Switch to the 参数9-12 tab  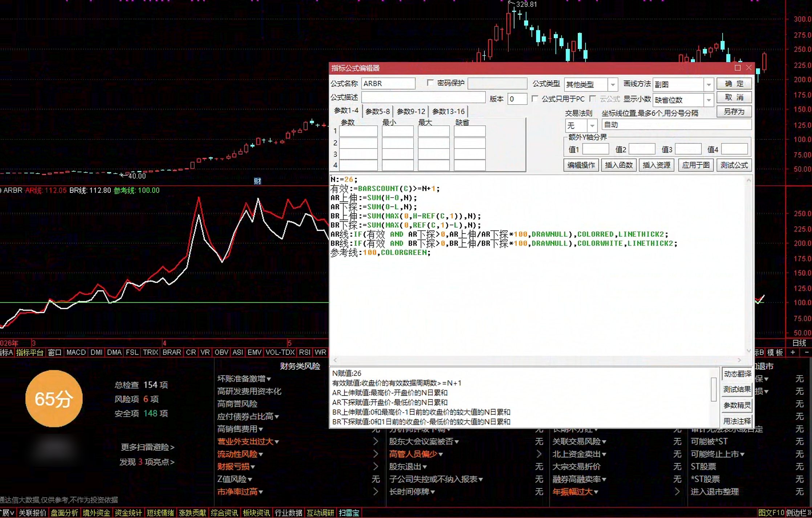tap(411, 112)
